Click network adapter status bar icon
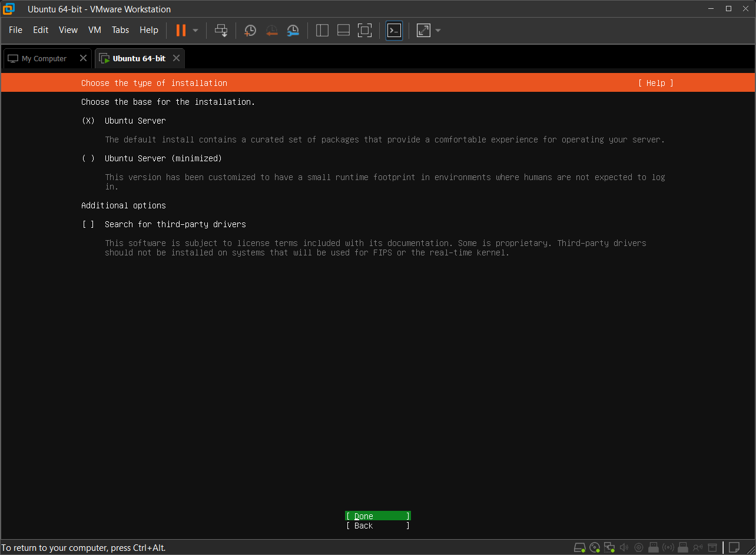The image size is (756, 555). click(x=609, y=547)
